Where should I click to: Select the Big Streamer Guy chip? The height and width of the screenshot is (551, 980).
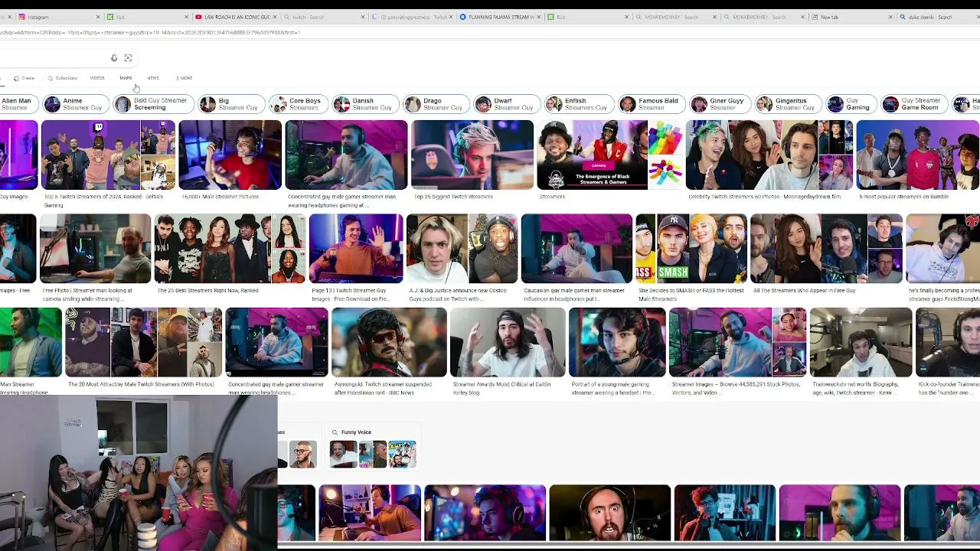click(x=231, y=104)
